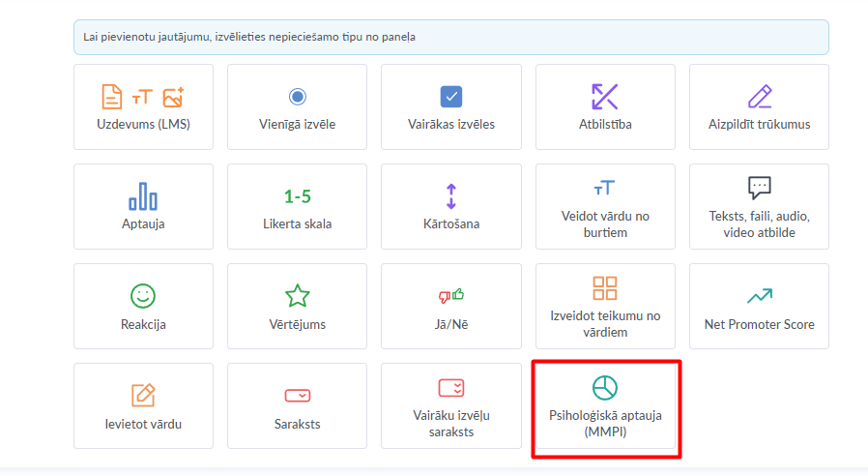Image resolution: width=868 pixels, height=476 pixels.
Task: Pick the Net Promoter Score tile
Action: click(759, 307)
